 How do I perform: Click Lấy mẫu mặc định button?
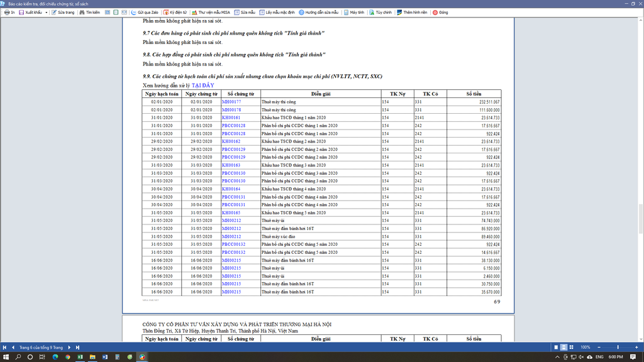click(277, 13)
